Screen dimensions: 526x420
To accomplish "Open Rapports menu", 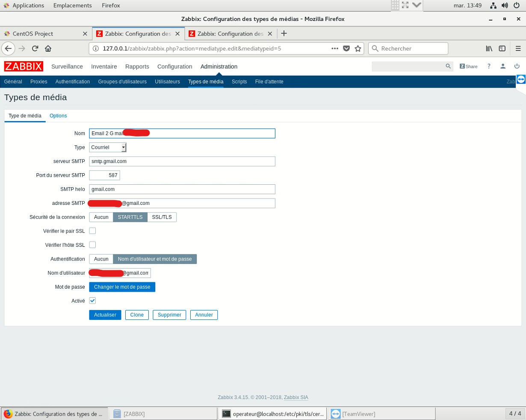I will click(x=137, y=66).
